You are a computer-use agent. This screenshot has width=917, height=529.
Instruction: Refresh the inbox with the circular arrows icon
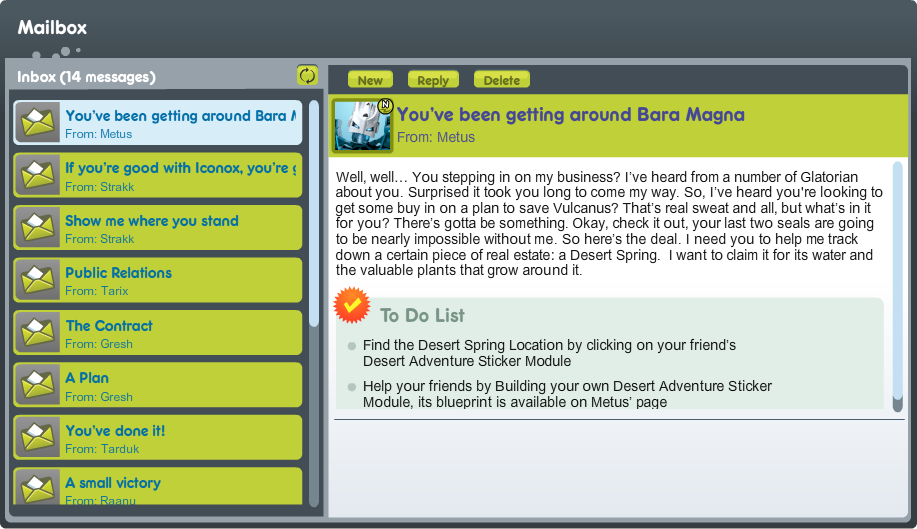point(307,75)
